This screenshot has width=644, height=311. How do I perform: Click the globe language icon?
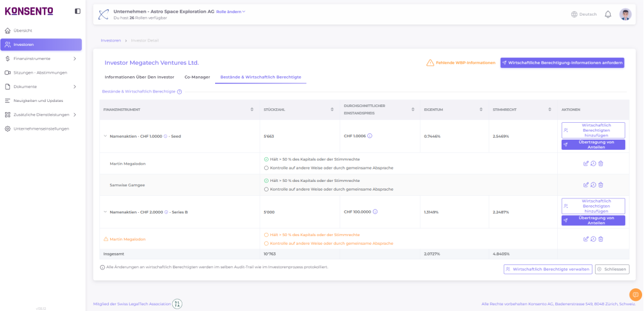[x=574, y=14]
